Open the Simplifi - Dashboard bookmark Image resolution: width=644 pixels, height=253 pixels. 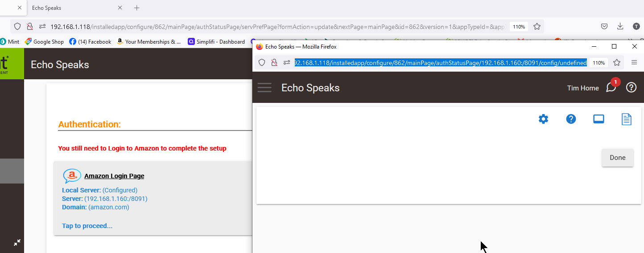click(x=217, y=41)
